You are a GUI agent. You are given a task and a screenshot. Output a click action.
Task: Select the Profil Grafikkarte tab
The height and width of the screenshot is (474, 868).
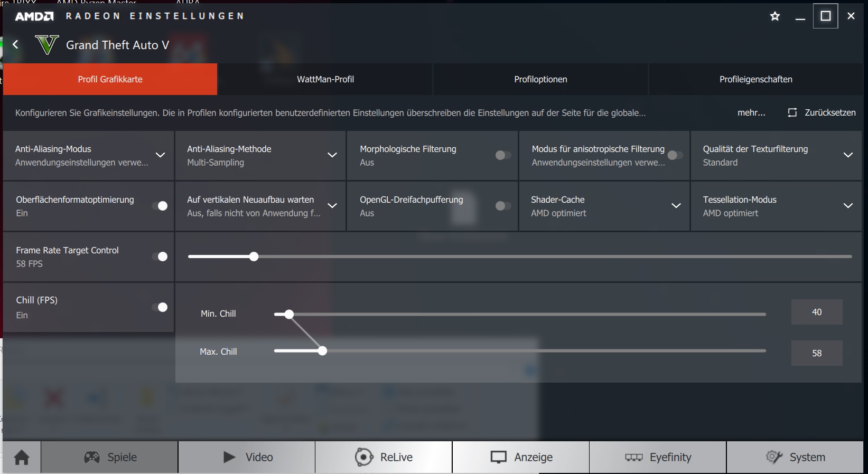click(x=110, y=79)
